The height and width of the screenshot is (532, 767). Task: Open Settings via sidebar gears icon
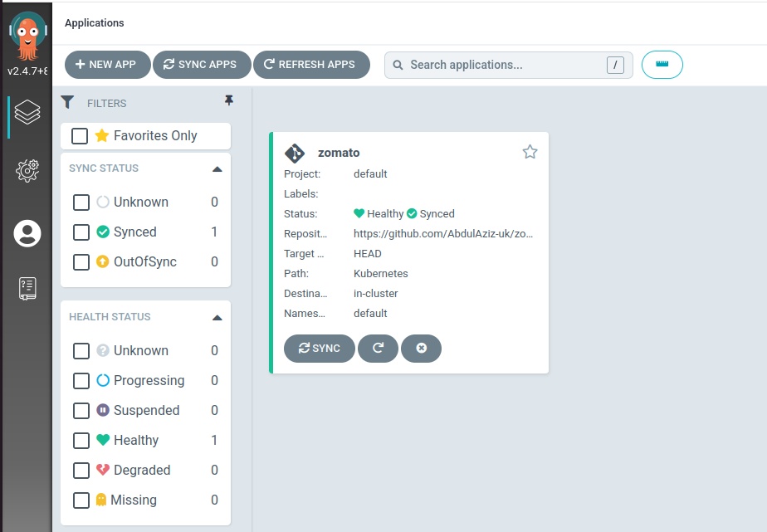click(x=27, y=171)
